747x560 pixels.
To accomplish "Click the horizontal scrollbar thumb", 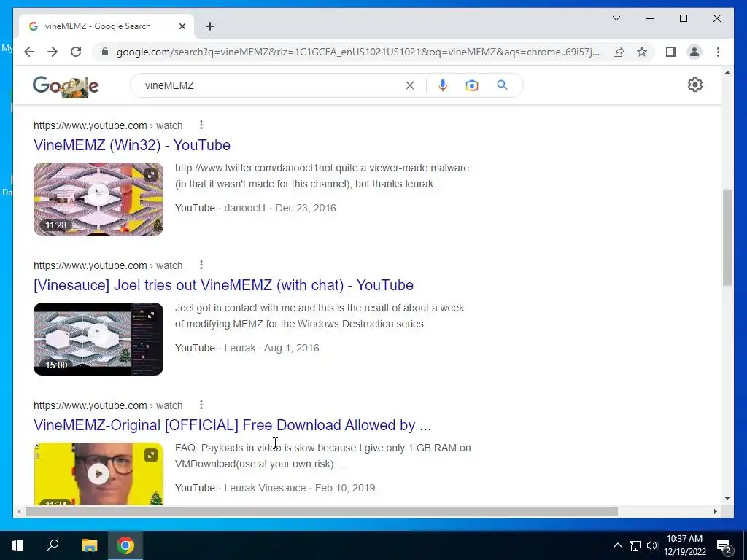I will coord(322,511).
